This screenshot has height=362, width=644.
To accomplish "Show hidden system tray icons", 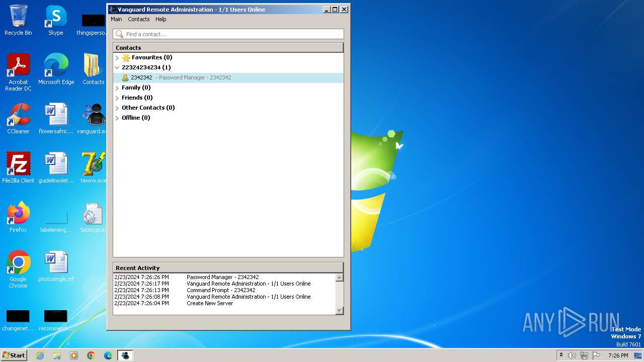I will [561, 355].
